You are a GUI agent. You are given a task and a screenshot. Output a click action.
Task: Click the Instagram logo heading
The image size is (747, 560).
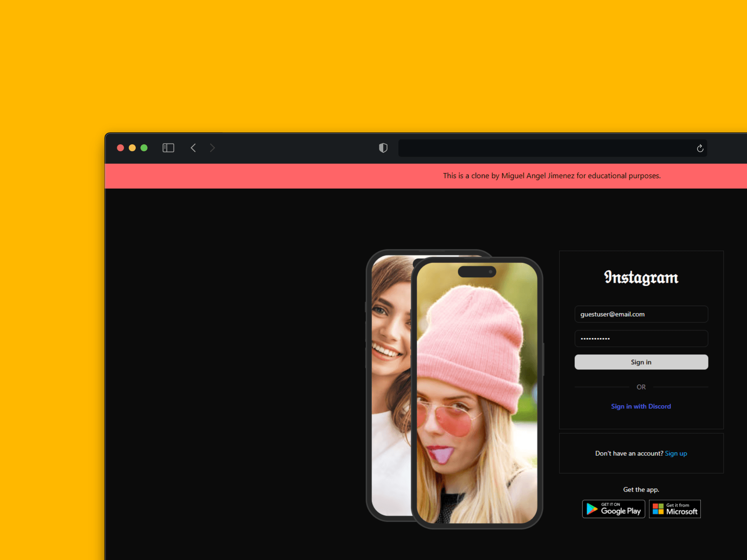[x=641, y=277]
